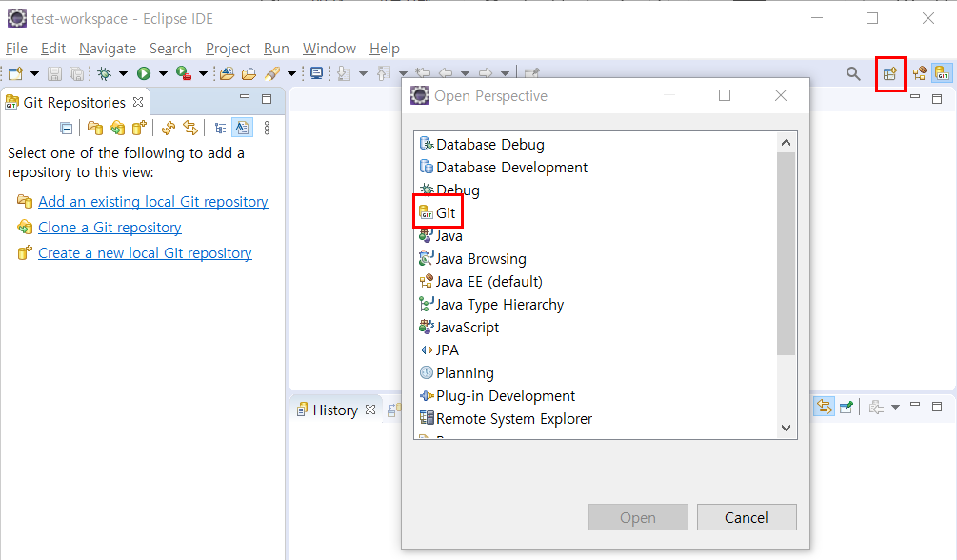The image size is (957, 560).
Task: Open the Edit menu
Action: click(x=53, y=49)
